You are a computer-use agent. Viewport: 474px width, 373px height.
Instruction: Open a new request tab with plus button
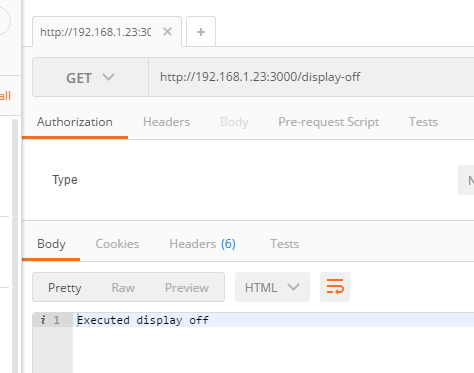pos(201,32)
